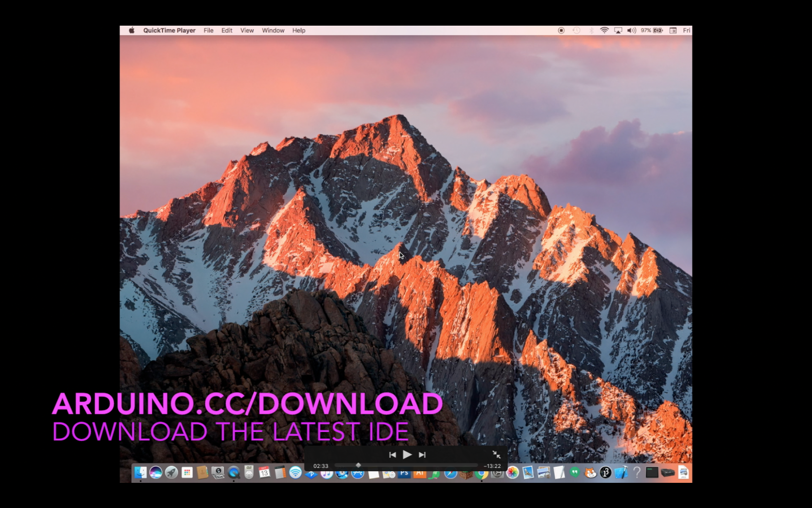Open Calculator from the Dock
812x508 pixels.
click(280, 473)
